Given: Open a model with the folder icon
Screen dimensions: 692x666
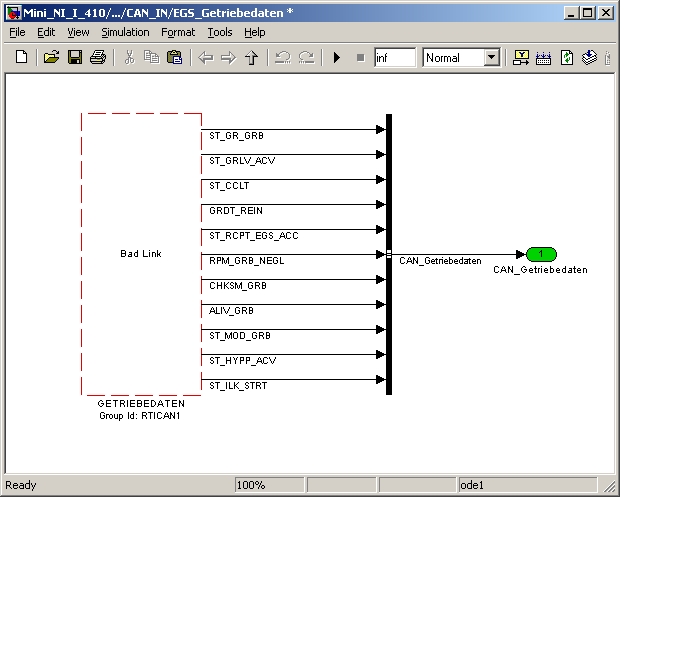Looking at the screenshot, I should (x=52, y=58).
